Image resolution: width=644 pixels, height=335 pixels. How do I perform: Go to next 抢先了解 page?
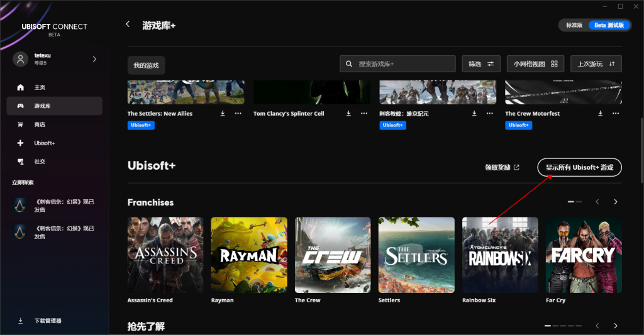click(x=615, y=326)
